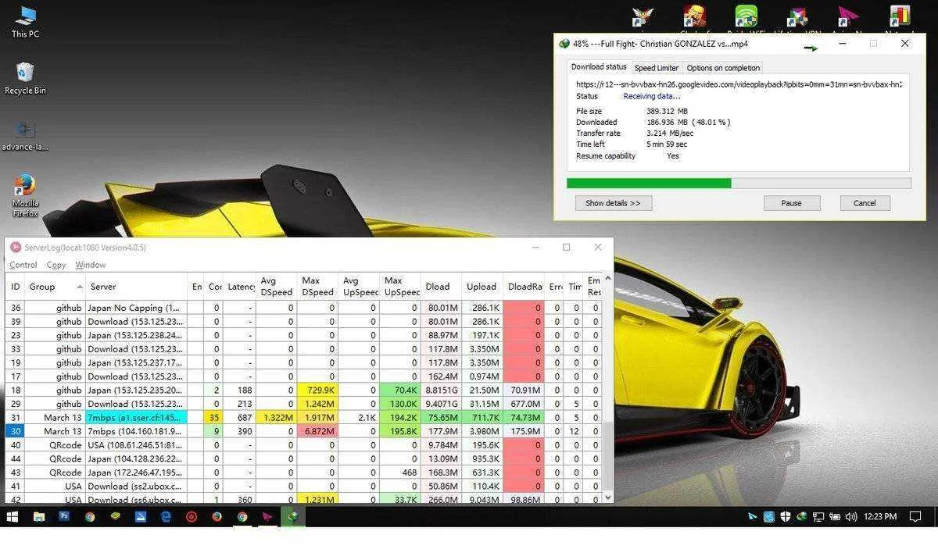
Task: Open Firefox from the taskbar
Action: [217, 516]
